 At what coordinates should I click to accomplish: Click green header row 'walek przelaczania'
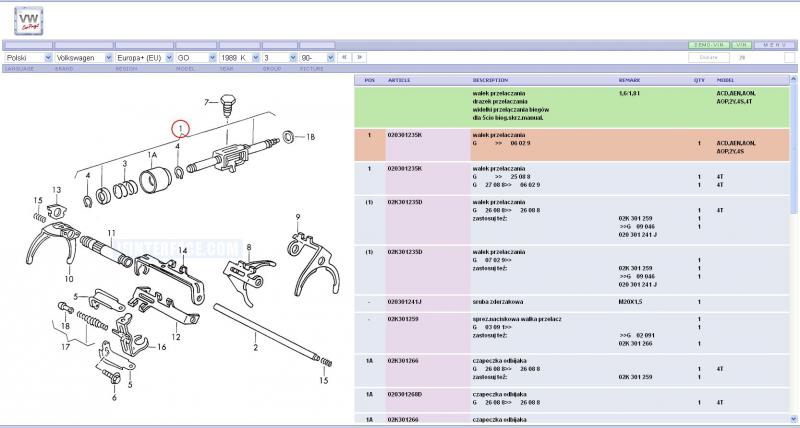(571, 106)
